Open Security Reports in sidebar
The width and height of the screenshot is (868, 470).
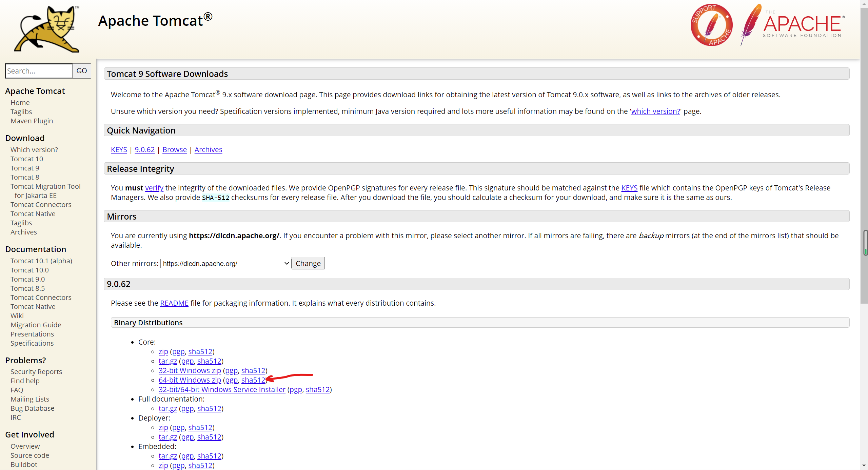[x=36, y=371]
